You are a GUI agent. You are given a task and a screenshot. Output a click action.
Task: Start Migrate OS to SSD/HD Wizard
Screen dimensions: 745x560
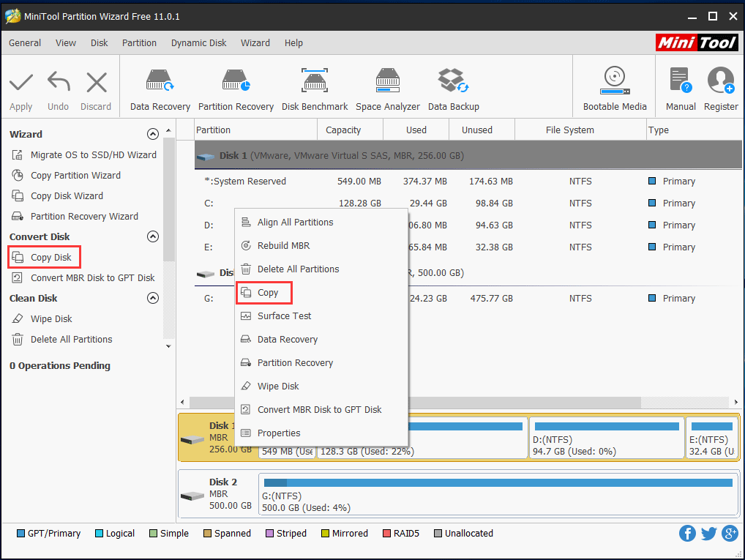click(83, 155)
